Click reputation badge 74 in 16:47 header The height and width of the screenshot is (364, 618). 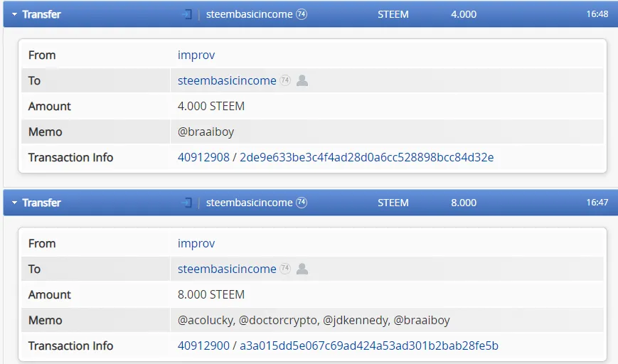[302, 203]
